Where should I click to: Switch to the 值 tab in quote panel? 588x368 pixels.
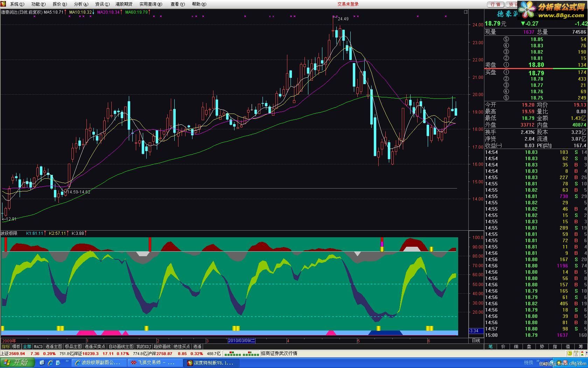(568, 347)
